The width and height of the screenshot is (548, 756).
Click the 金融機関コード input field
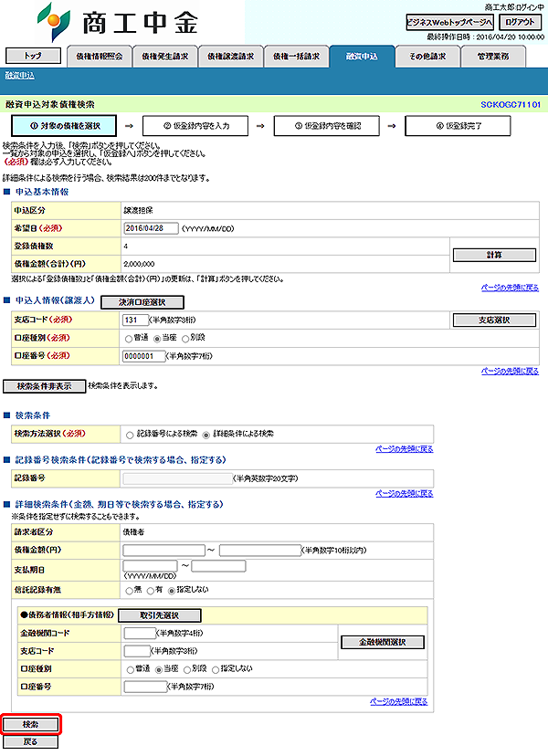pyautogui.click(x=140, y=633)
